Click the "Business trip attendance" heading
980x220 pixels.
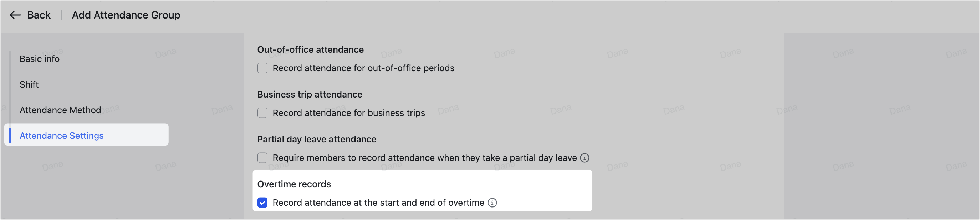(x=309, y=94)
